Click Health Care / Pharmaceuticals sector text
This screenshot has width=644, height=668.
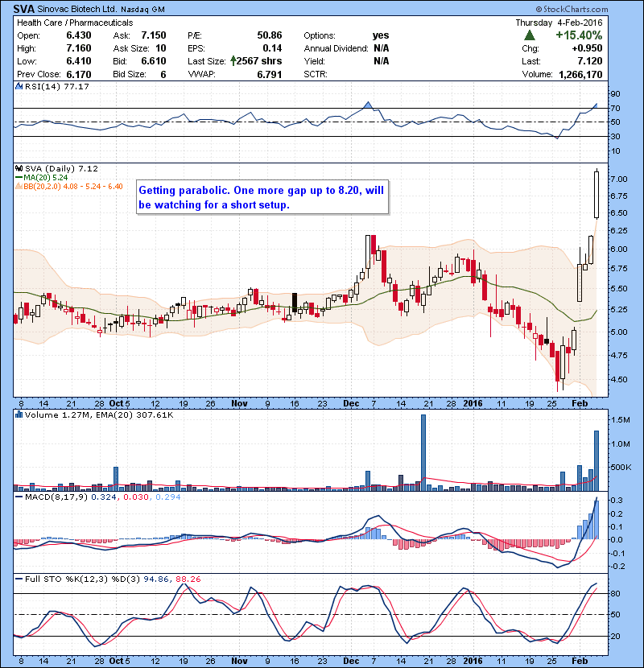(75, 23)
